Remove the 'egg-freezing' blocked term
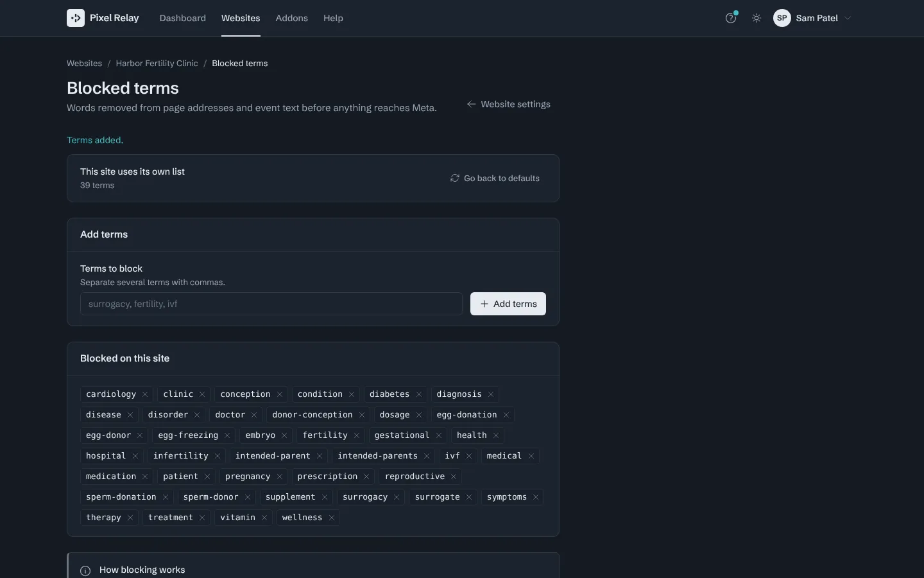This screenshot has width=924, height=578. click(227, 435)
